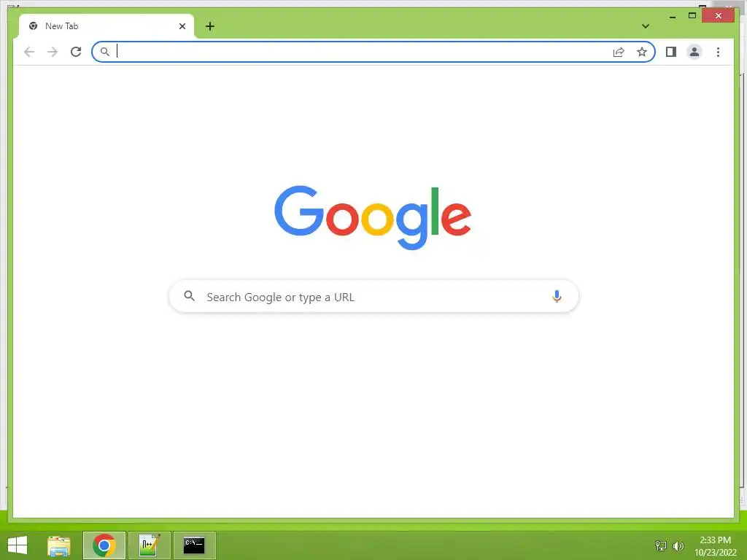Start voice search with the microphone icon

tap(557, 297)
